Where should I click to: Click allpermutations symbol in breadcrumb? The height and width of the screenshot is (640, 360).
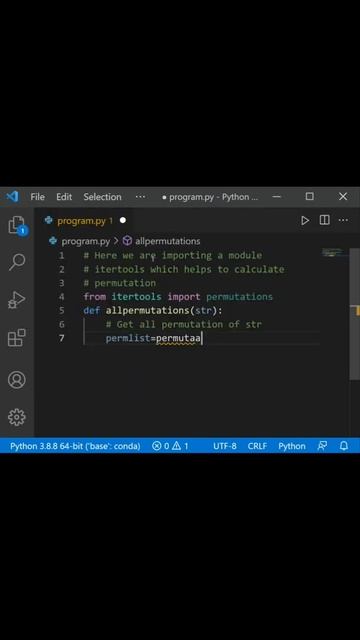(167, 241)
